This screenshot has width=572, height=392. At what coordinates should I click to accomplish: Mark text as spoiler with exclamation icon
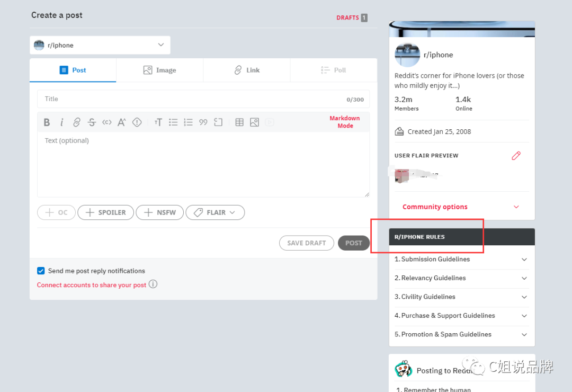click(x=137, y=122)
